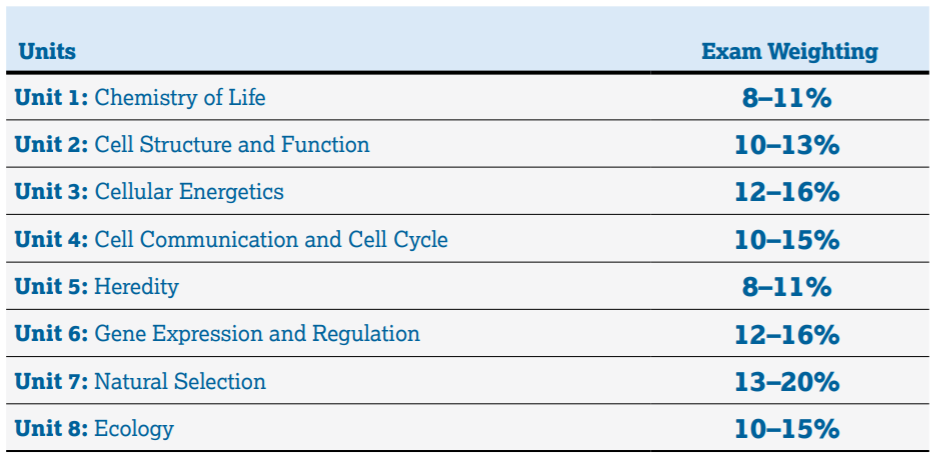Click the 12–16% weighting for Gene Expression
The height and width of the screenshot is (468, 946).
(x=787, y=334)
